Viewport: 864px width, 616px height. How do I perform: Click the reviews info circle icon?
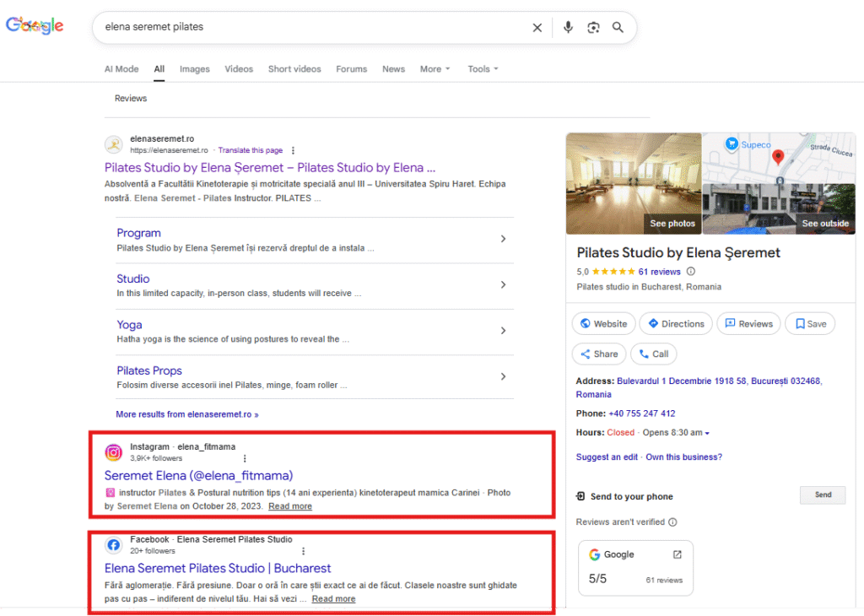tap(691, 272)
